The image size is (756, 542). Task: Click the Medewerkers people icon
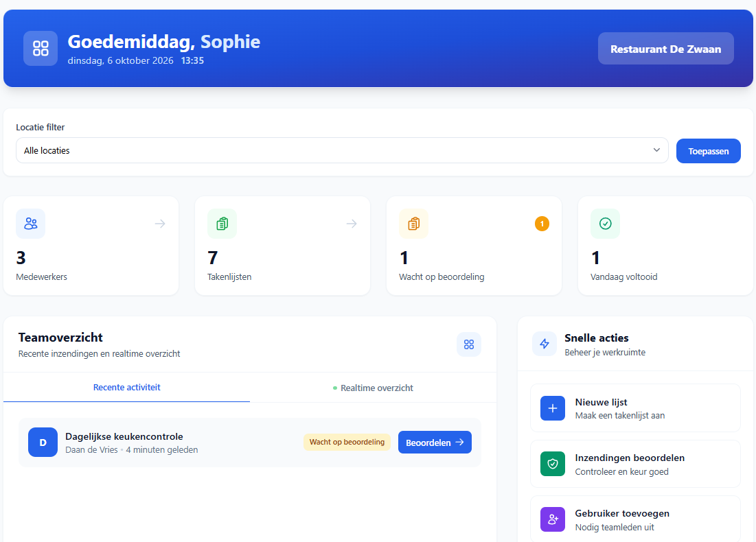click(x=30, y=224)
